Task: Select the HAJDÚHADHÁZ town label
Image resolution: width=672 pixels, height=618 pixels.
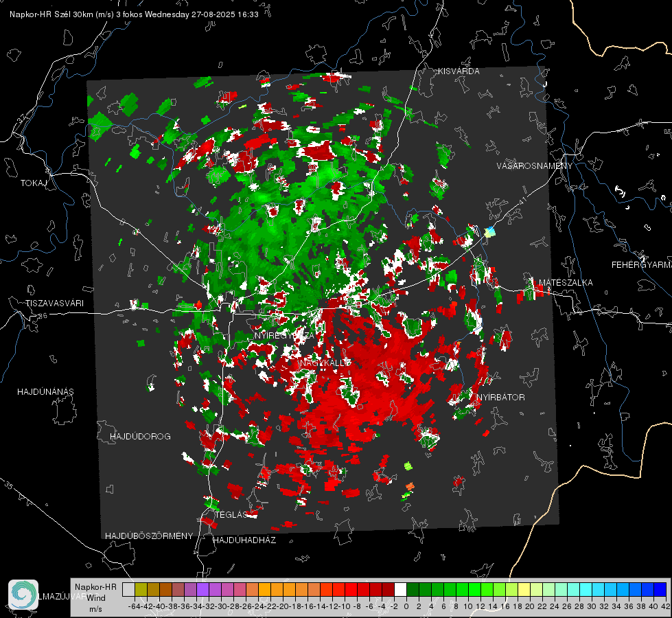Action: [245, 540]
